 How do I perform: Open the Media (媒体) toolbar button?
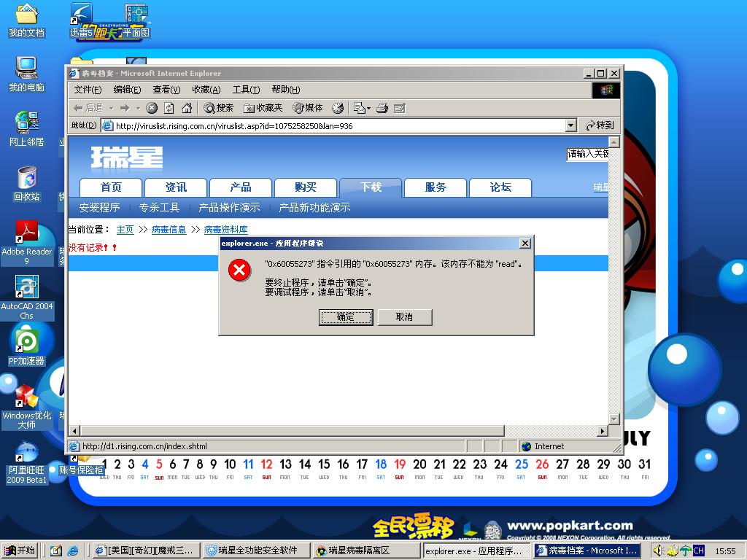308,108
